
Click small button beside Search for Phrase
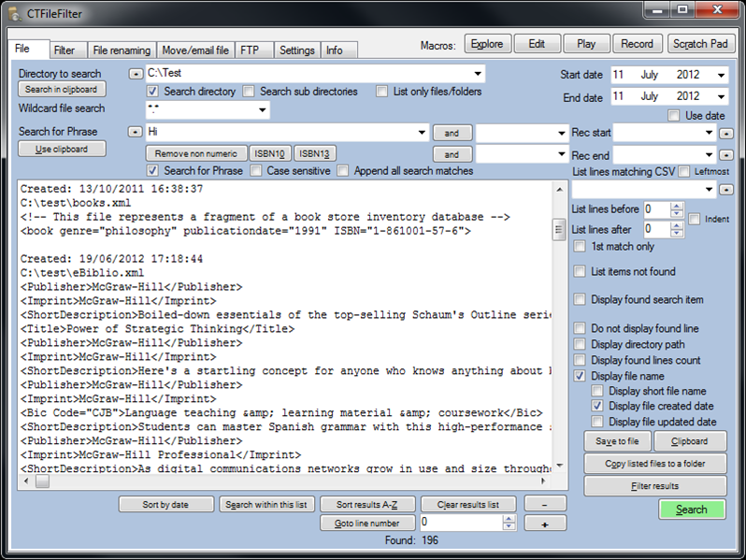[136, 132]
